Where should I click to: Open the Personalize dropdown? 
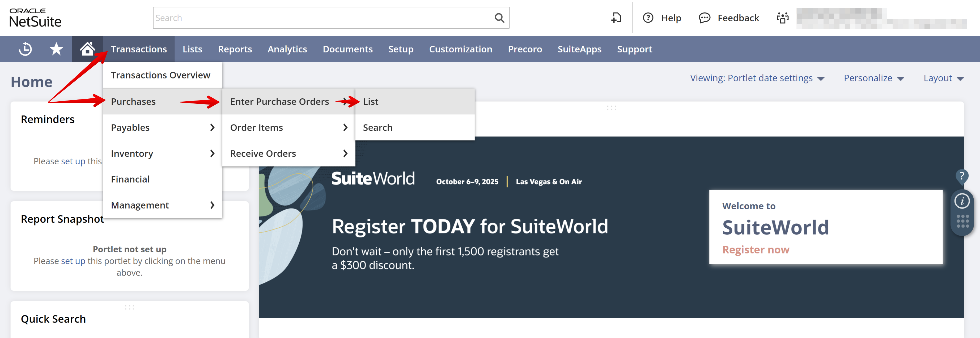(x=873, y=78)
